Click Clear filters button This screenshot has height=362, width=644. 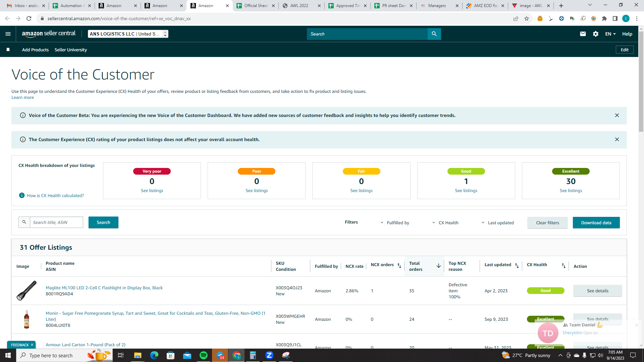click(547, 223)
